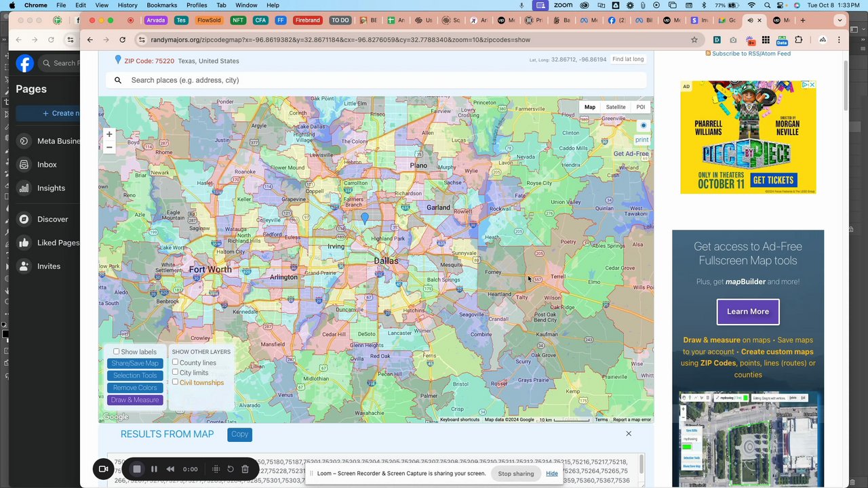
Task: Click the Share/Save Map button
Action: pyautogui.click(x=135, y=363)
